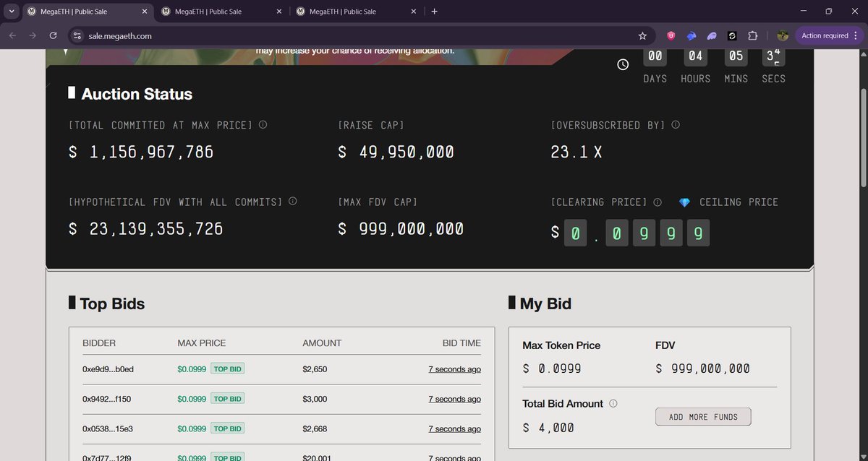Open the purple ghost Phantom extension
The image size is (868, 461).
(x=712, y=35)
